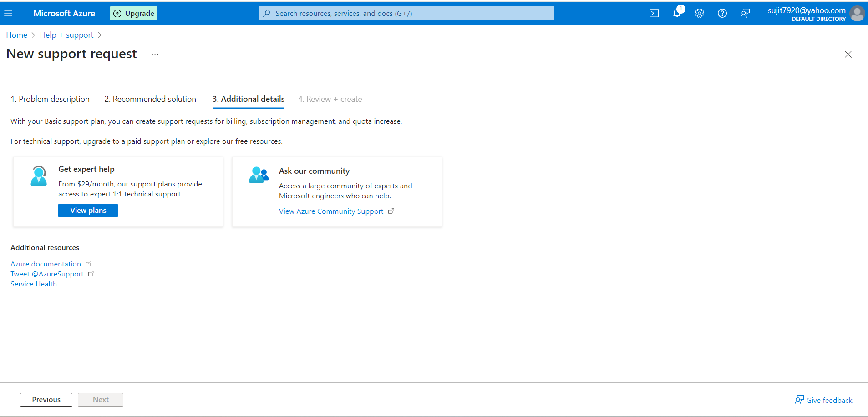Click the account avatar for sujit7920@yahoo.com

[857, 13]
